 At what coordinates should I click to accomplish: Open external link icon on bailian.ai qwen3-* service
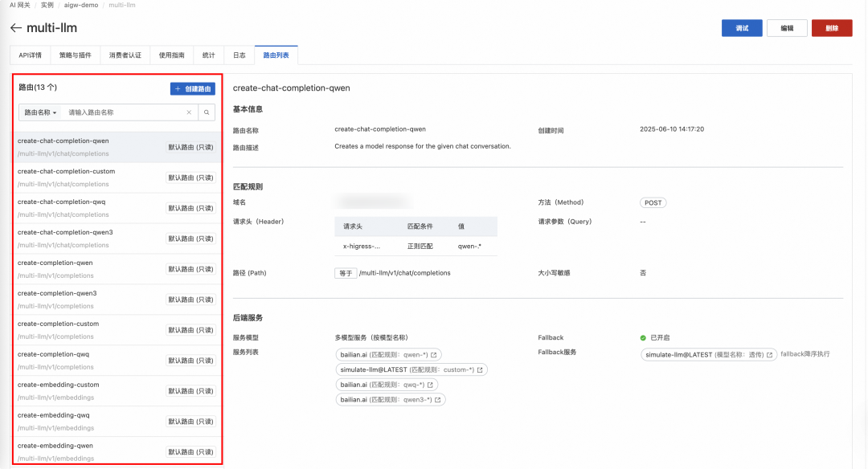tap(438, 400)
